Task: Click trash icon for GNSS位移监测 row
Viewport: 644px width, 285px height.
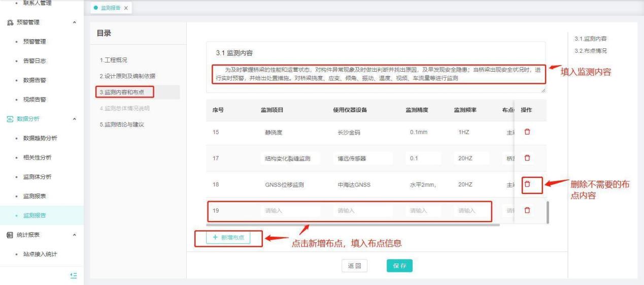Action: click(x=527, y=184)
